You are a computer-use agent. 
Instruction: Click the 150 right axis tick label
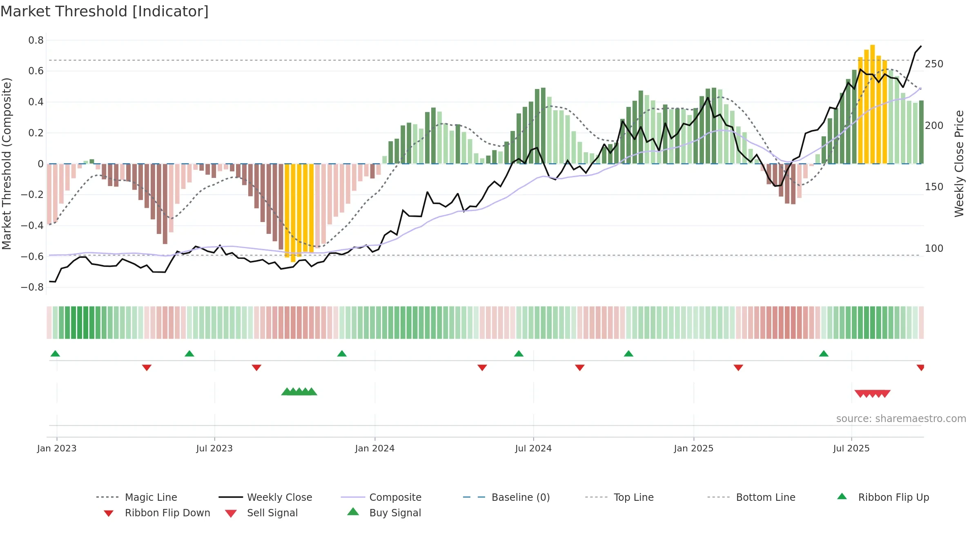[934, 187]
